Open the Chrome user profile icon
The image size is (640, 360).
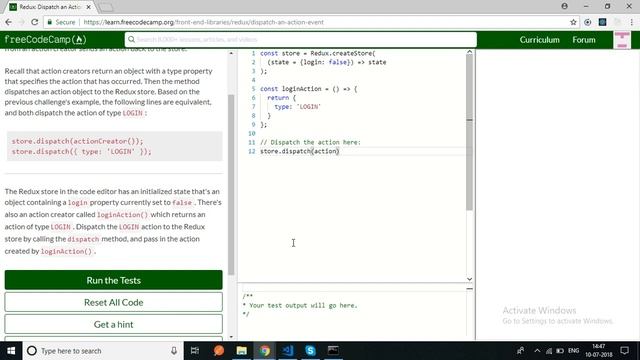tap(564, 6)
